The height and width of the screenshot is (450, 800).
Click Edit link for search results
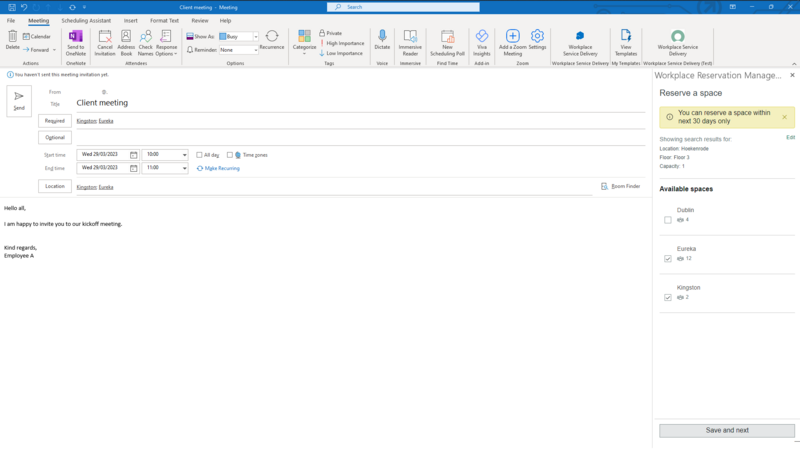tap(790, 137)
